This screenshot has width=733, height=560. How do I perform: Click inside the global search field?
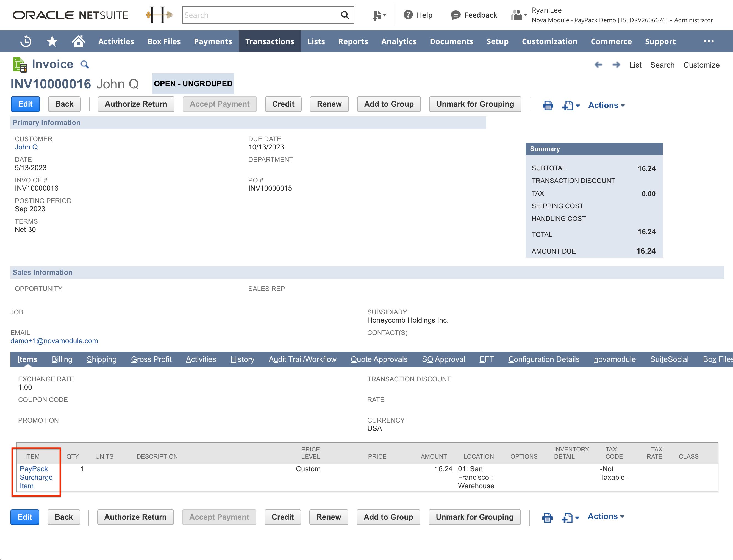click(x=260, y=15)
